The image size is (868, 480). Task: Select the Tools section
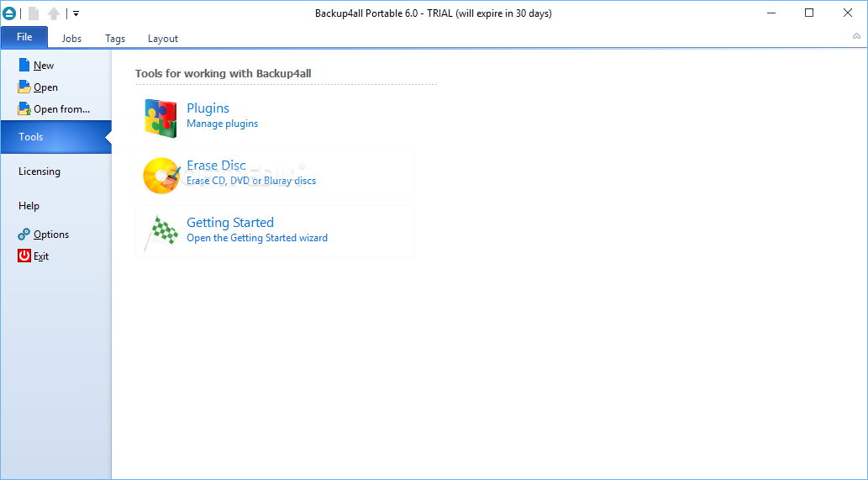point(56,137)
